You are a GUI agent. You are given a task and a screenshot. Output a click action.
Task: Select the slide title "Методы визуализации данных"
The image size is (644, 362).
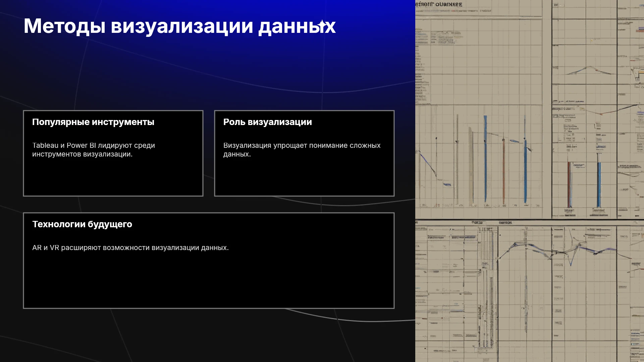(x=179, y=26)
